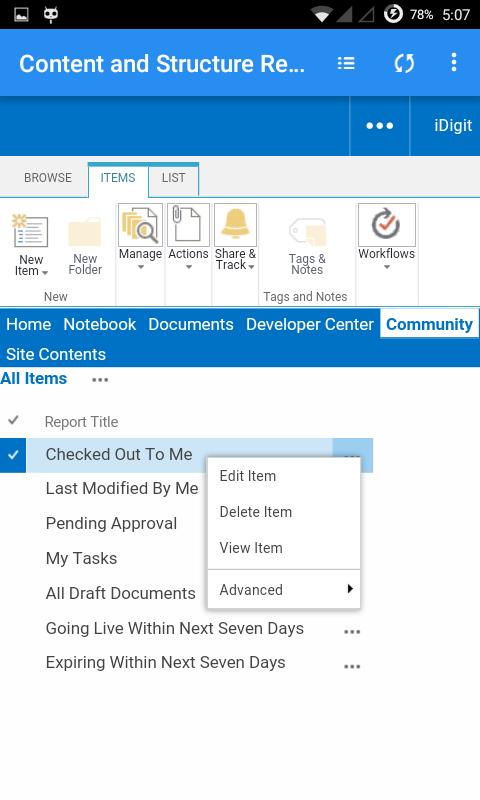Open the Workflows icon
This screenshot has height=800, width=480.
387,225
